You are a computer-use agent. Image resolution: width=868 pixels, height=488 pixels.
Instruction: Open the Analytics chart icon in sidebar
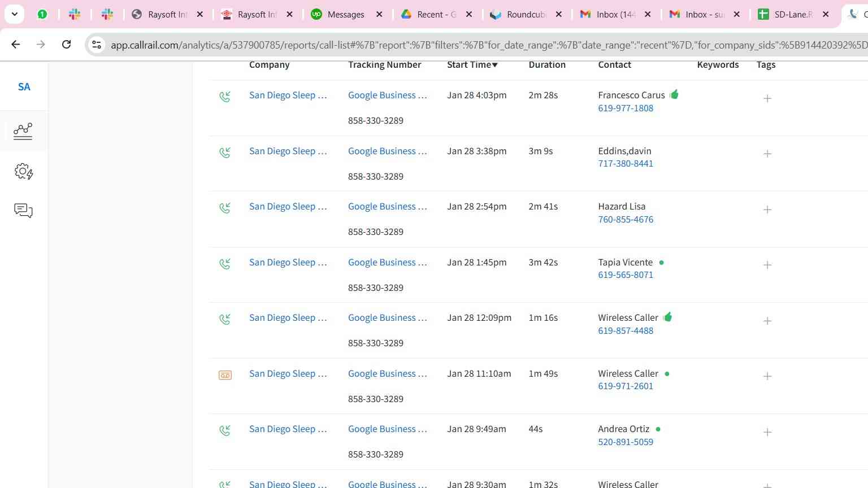(x=23, y=131)
